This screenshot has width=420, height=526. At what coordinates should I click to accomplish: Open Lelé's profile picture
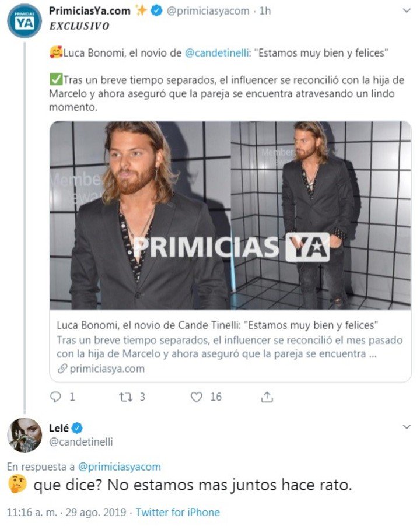[x=24, y=435]
